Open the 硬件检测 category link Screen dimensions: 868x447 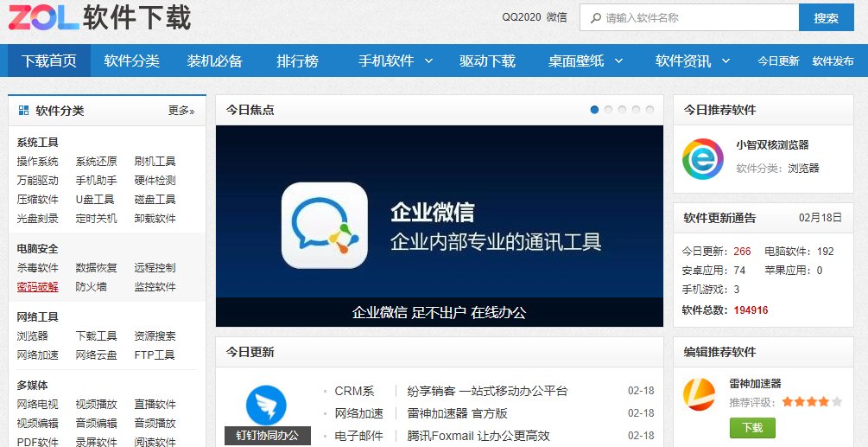click(155, 181)
